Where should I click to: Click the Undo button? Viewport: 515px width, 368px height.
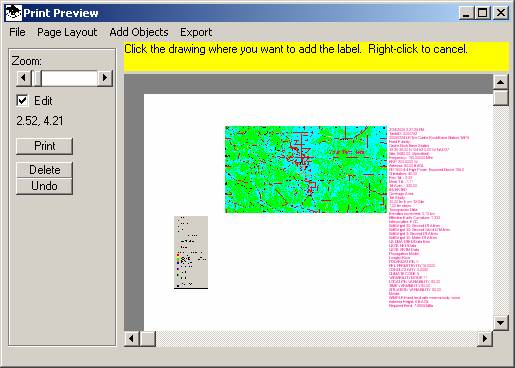tap(44, 186)
